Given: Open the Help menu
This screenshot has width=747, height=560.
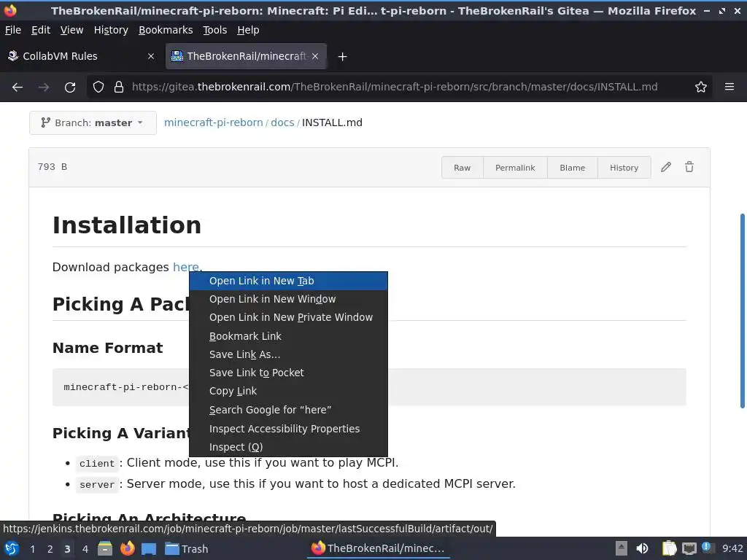Looking at the screenshot, I should pos(248,30).
